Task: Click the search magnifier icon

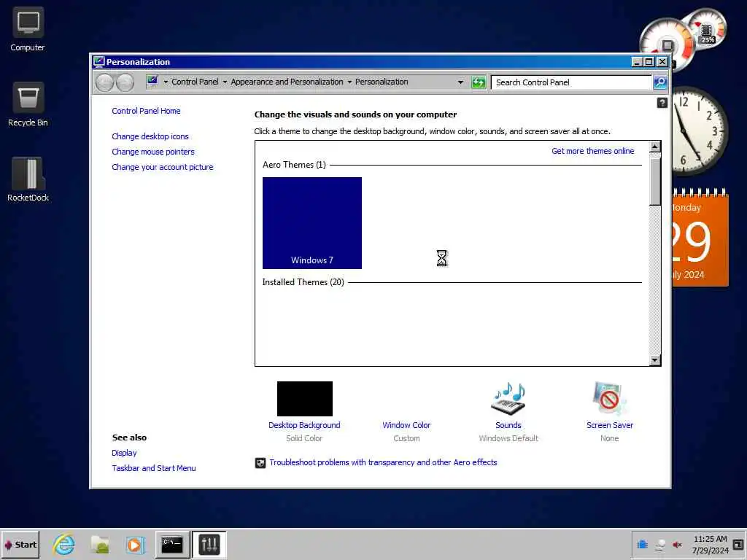Action: (659, 82)
